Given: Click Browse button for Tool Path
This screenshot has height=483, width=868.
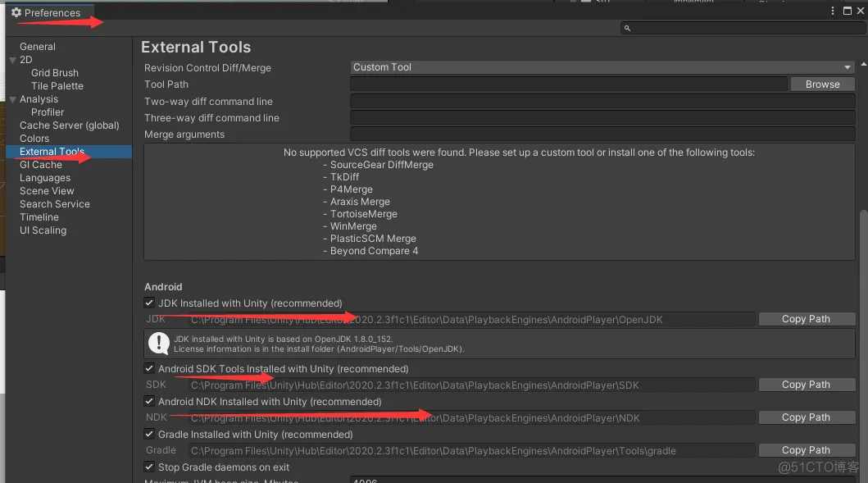Looking at the screenshot, I should pyautogui.click(x=823, y=84).
